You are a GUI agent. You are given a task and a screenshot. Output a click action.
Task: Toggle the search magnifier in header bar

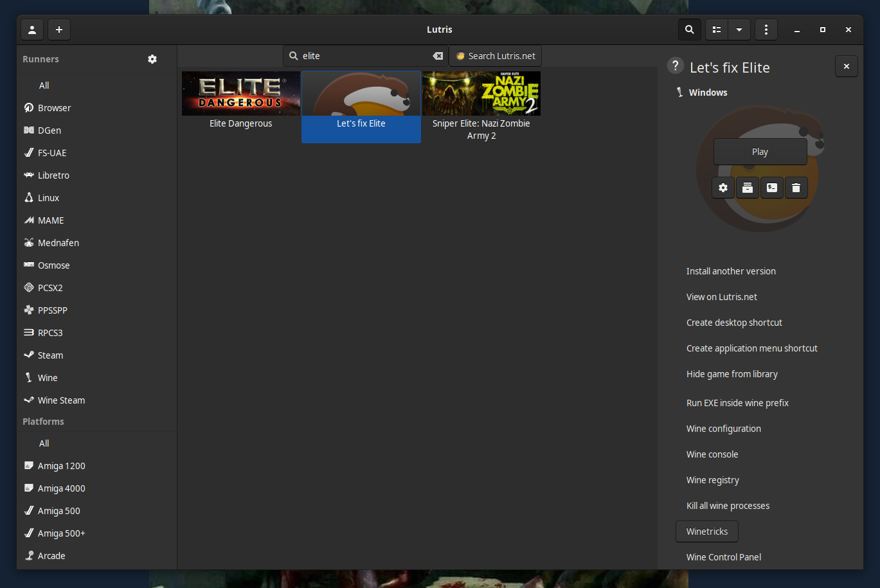[x=689, y=30]
